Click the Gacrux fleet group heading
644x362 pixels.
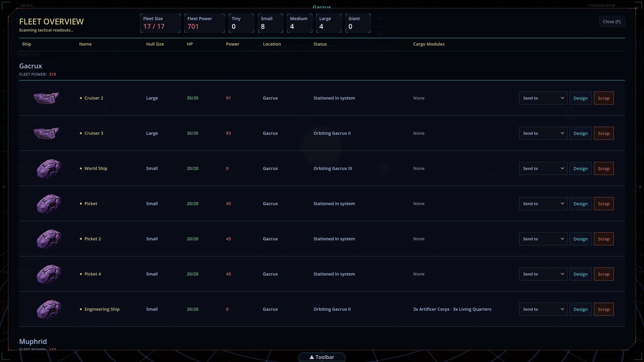click(31, 66)
